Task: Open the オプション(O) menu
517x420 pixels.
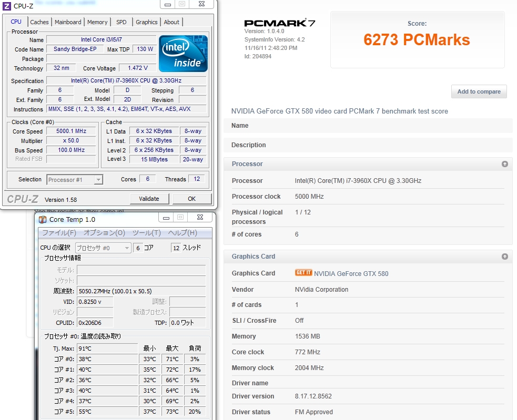Action: click(104, 233)
